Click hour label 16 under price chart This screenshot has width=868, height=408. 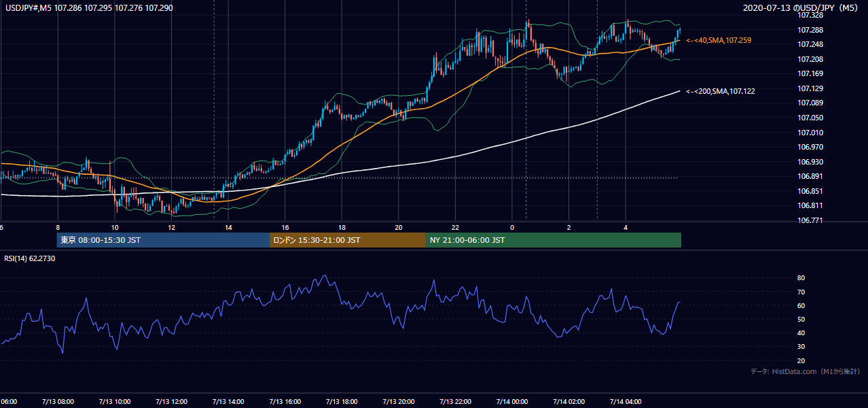tap(285, 227)
